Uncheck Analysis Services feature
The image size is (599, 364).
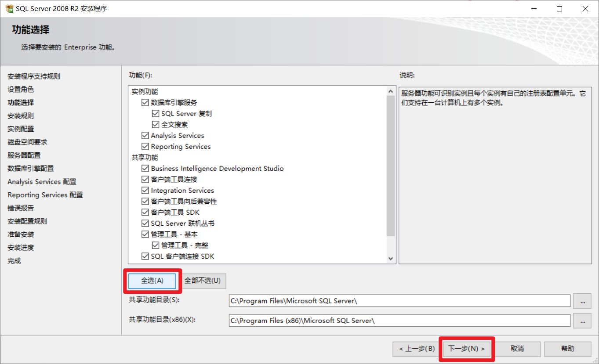coord(145,136)
